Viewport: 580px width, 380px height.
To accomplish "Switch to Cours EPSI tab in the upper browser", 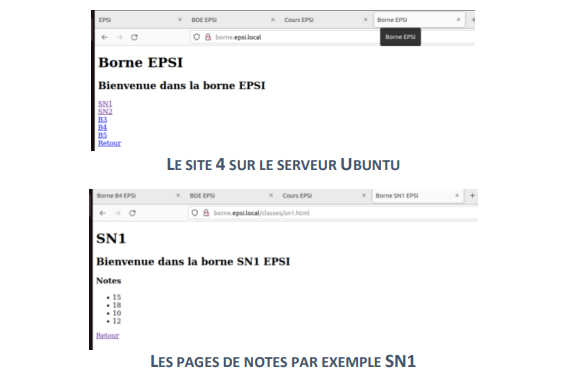I will click(x=326, y=20).
